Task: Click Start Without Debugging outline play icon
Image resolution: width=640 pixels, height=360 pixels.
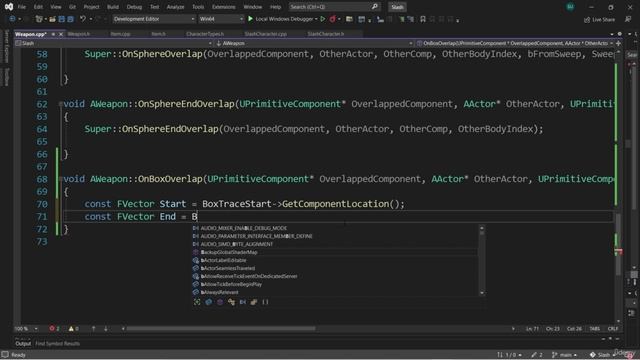Action: point(323,19)
